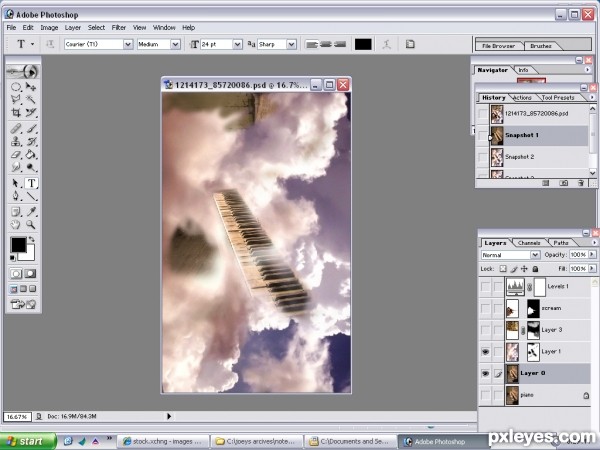Pick the Clone Stamp tool
The width and height of the screenshot is (600, 450).
[x=16, y=142]
